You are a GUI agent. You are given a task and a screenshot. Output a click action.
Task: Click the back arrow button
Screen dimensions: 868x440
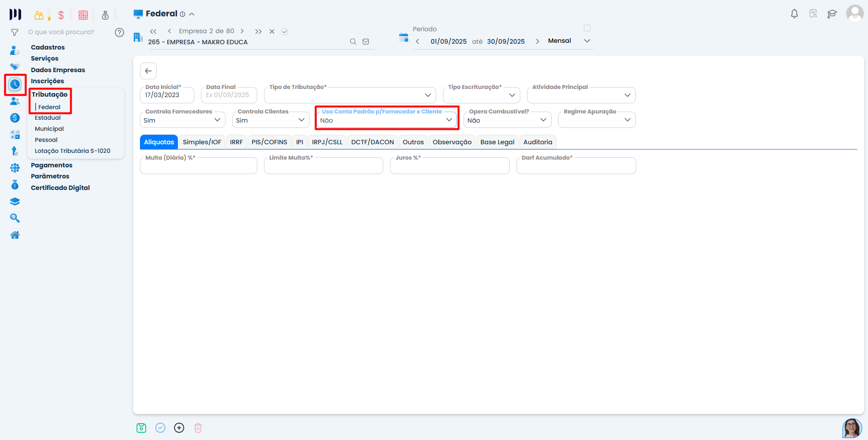click(149, 71)
